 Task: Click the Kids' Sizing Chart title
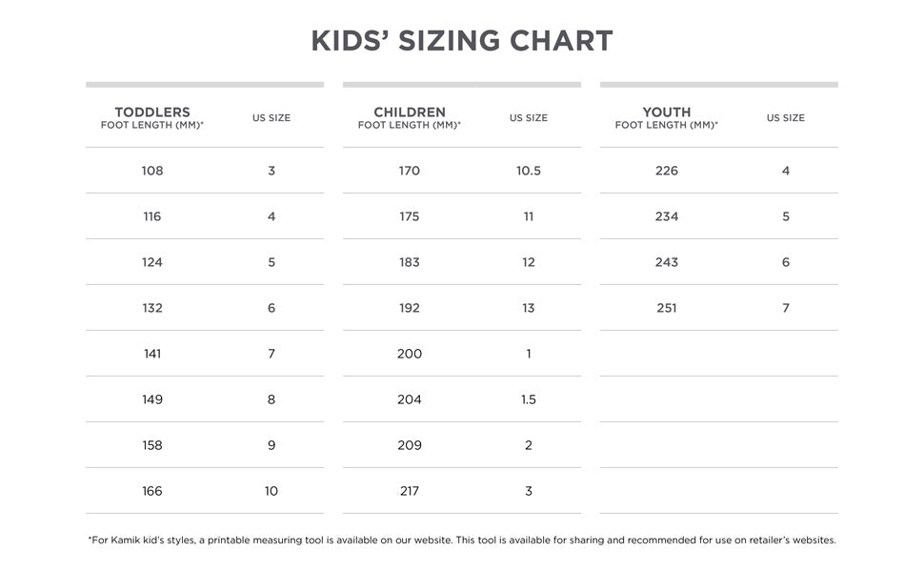click(462, 41)
